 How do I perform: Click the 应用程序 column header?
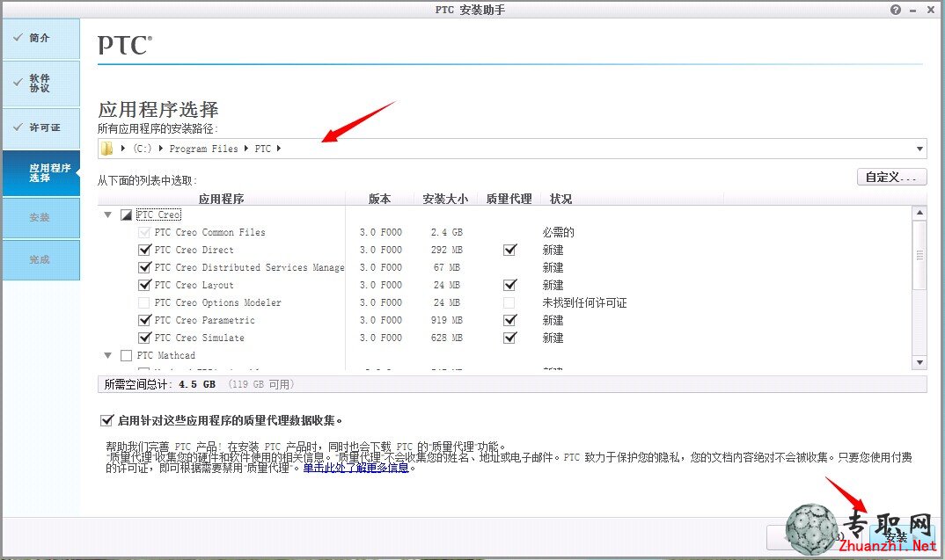[x=221, y=199]
